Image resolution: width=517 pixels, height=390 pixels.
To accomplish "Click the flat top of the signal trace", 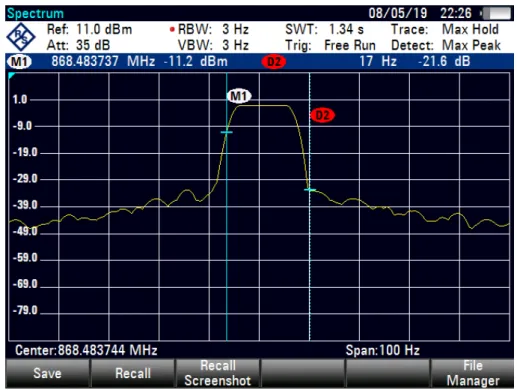I will [263, 106].
